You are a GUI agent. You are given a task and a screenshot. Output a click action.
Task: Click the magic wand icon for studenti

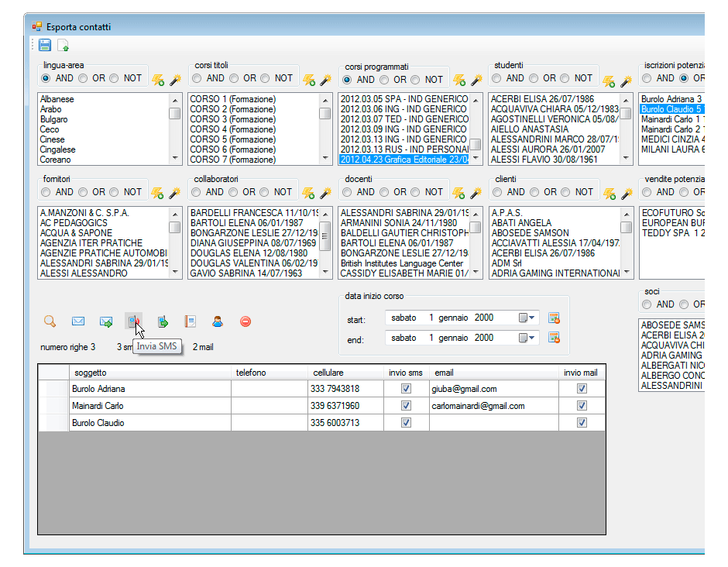click(x=627, y=81)
